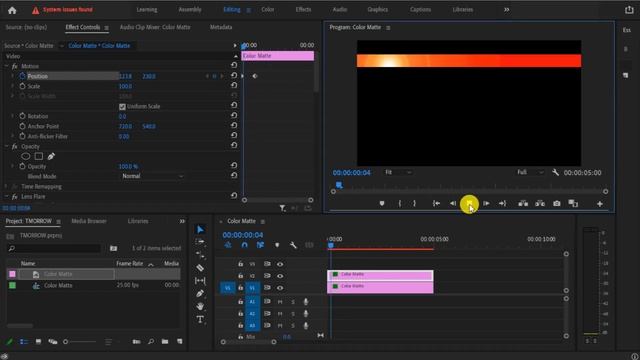Toggle Anchor Point animation stopwatch
640x360 pixels.
pos(22,126)
